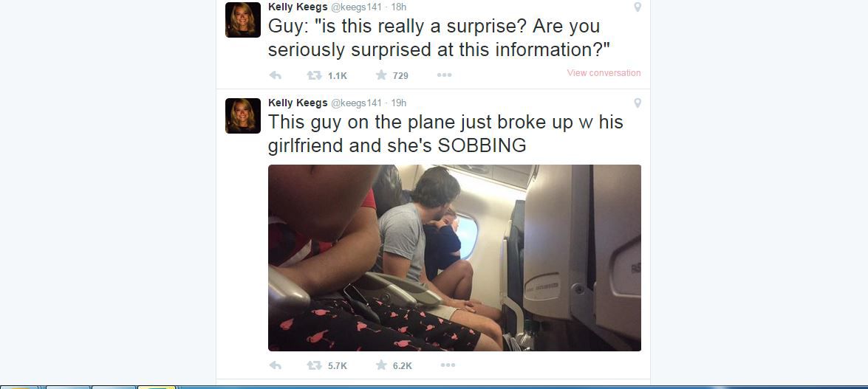Open Kelly Keegs avatar on the top tweet

click(243, 20)
